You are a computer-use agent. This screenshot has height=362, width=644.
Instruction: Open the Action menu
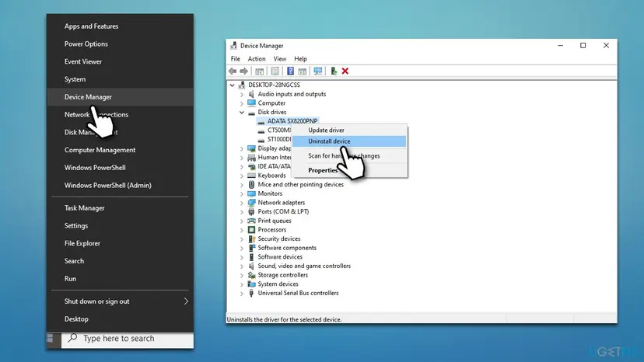[257, 59]
